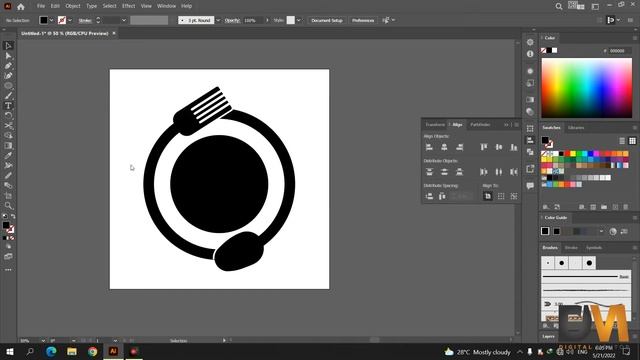The width and height of the screenshot is (640, 360).
Task: Select the Rotate tool
Action: (8, 116)
